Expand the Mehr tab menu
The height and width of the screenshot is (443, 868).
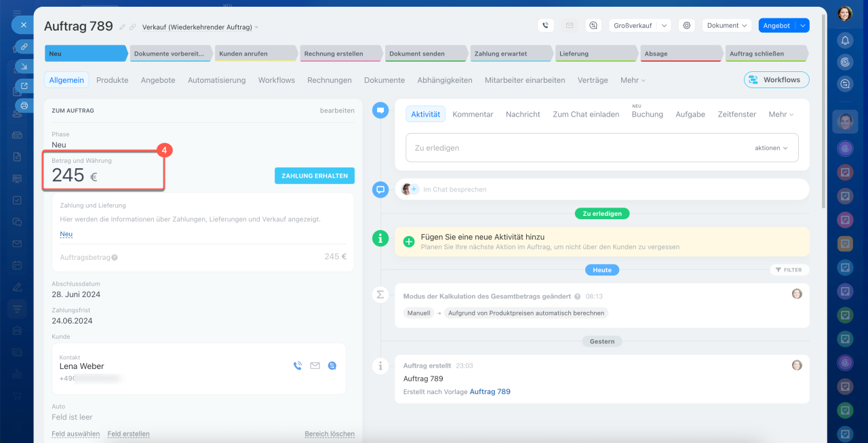coord(632,80)
